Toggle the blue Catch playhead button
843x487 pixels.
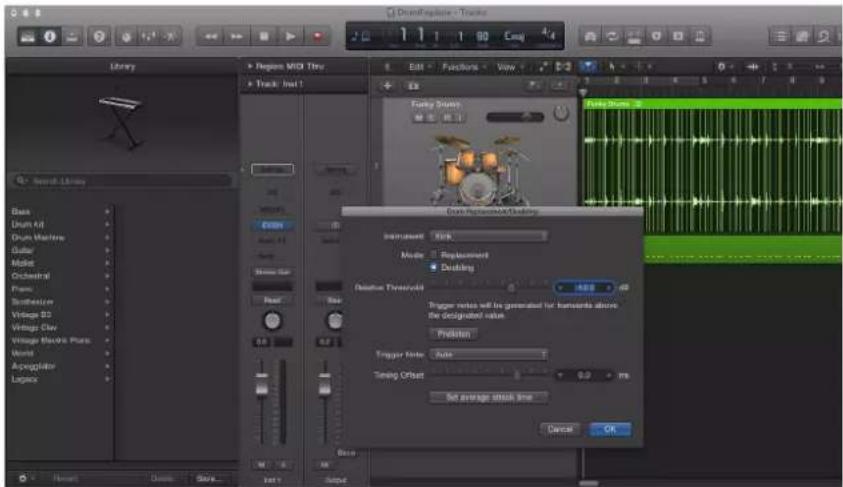(588, 67)
